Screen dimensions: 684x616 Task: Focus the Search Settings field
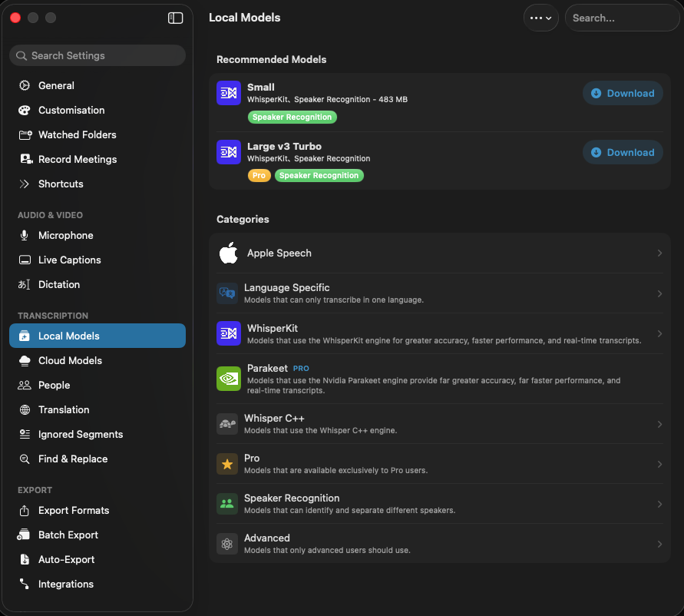coord(97,55)
